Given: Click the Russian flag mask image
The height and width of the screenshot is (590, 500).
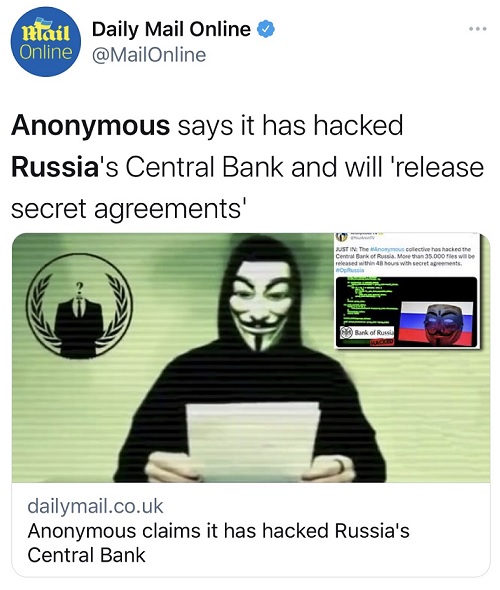Looking at the screenshot, I should click(436, 323).
